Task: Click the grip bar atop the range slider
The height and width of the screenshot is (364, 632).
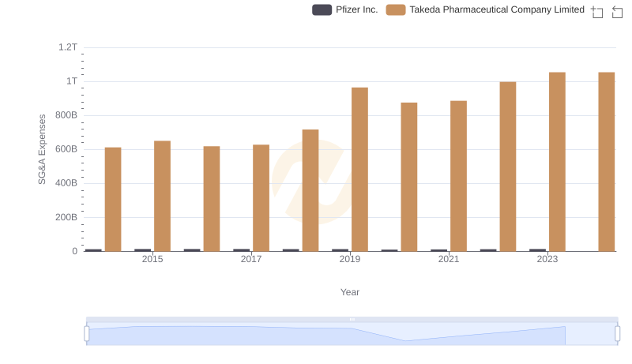Action: coord(352,319)
